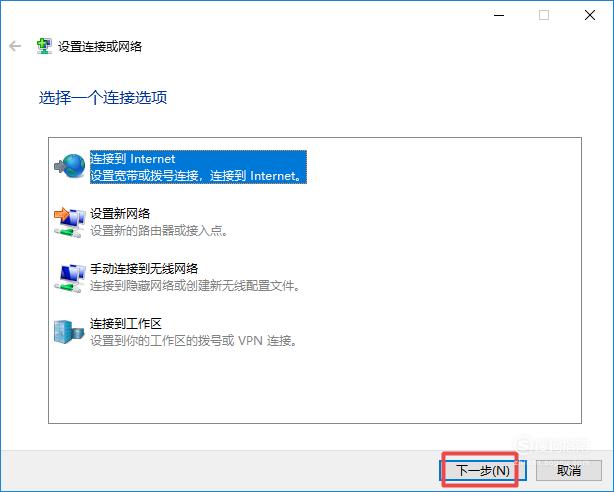Choose 手动连接到无线网络 from the list

[196, 277]
